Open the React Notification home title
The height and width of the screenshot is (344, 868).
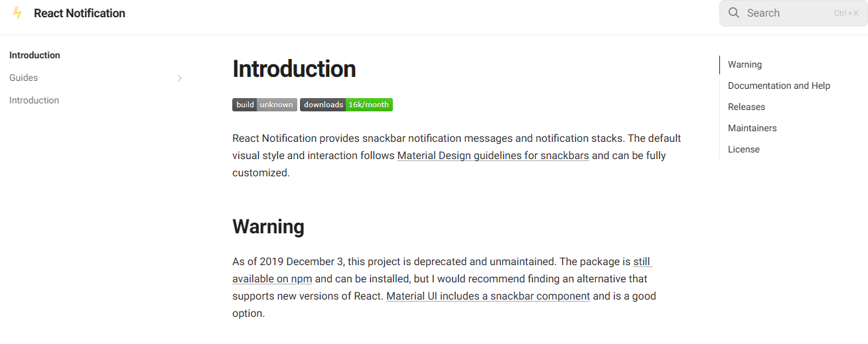80,13
